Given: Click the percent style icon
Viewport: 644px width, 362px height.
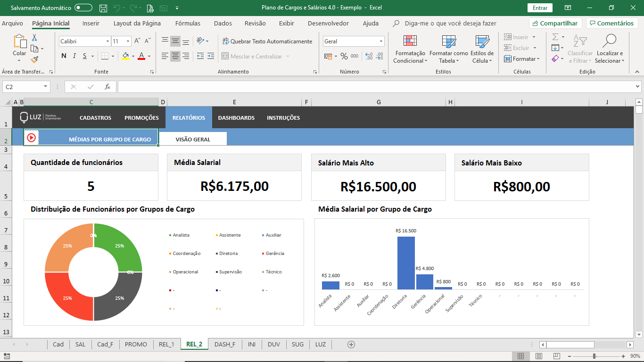Looking at the screenshot, I should pos(344,56).
